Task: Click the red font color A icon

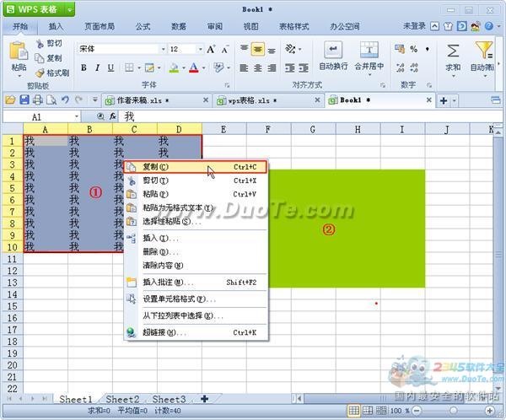Action: coord(194,67)
